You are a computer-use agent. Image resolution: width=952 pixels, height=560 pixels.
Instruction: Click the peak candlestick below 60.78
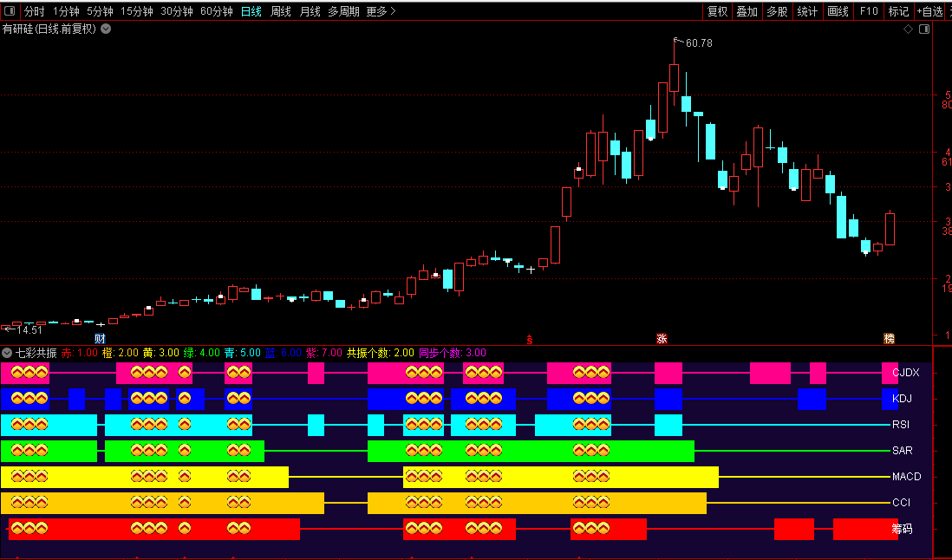click(674, 78)
